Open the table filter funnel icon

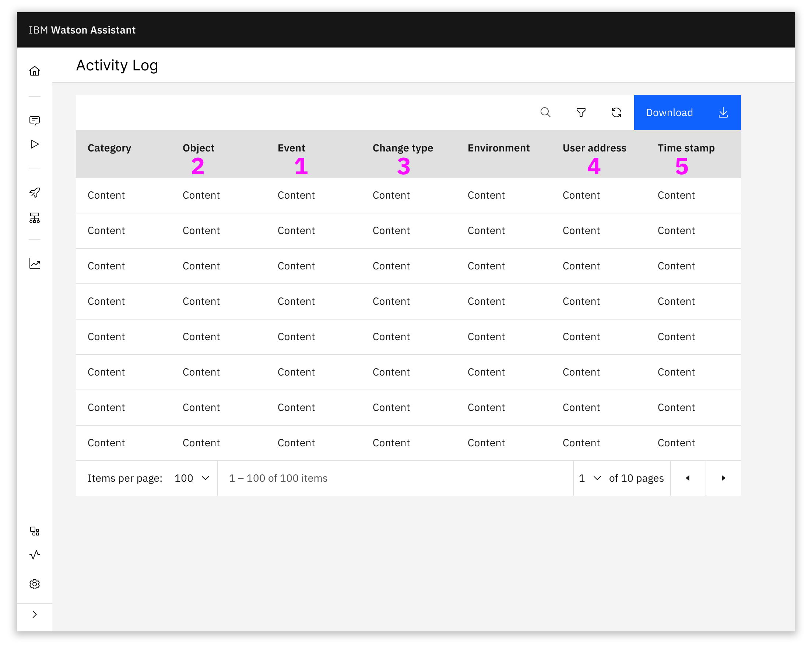(x=581, y=112)
